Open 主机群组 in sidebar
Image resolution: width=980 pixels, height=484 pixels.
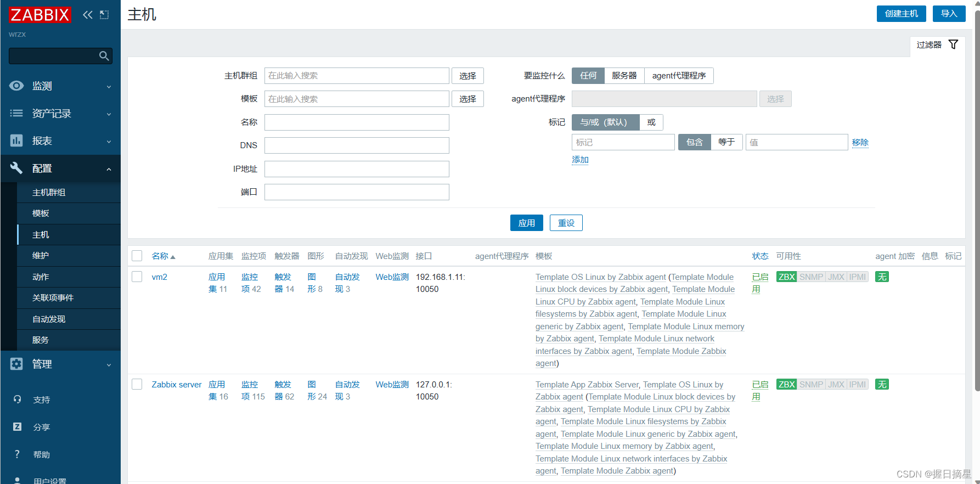pyautogui.click(x=69, y=193)
